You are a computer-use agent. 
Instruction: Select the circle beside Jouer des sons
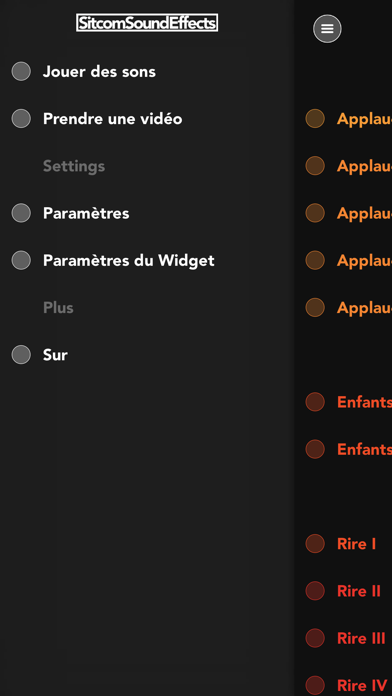tap(21, 71)
